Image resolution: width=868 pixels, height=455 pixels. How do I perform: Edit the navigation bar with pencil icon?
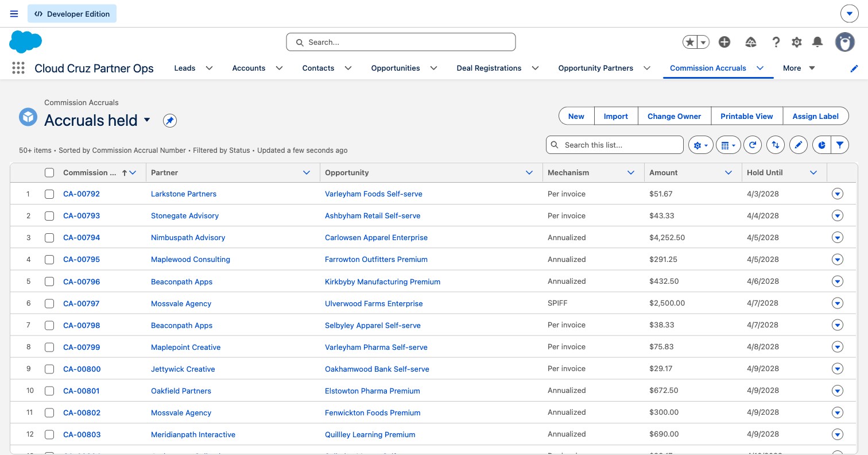click(x=854, y=68)
